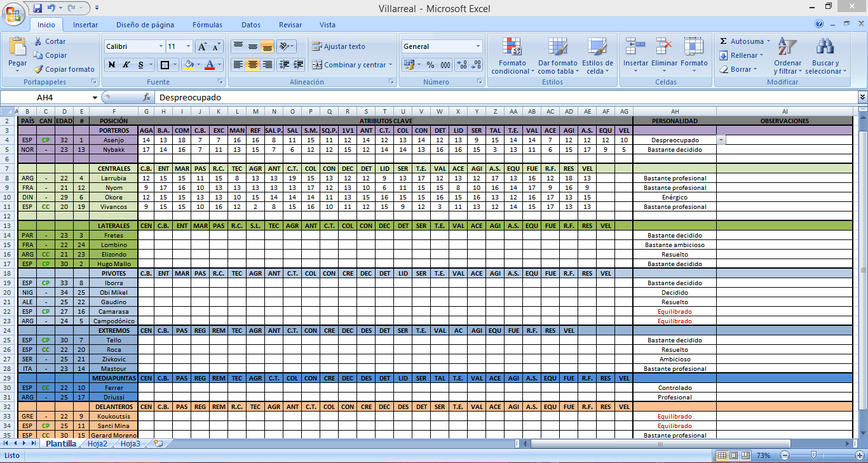868x463 pixels.
Task: Click the formula bar showing Despreocupado
Action: tap(505, 98)
